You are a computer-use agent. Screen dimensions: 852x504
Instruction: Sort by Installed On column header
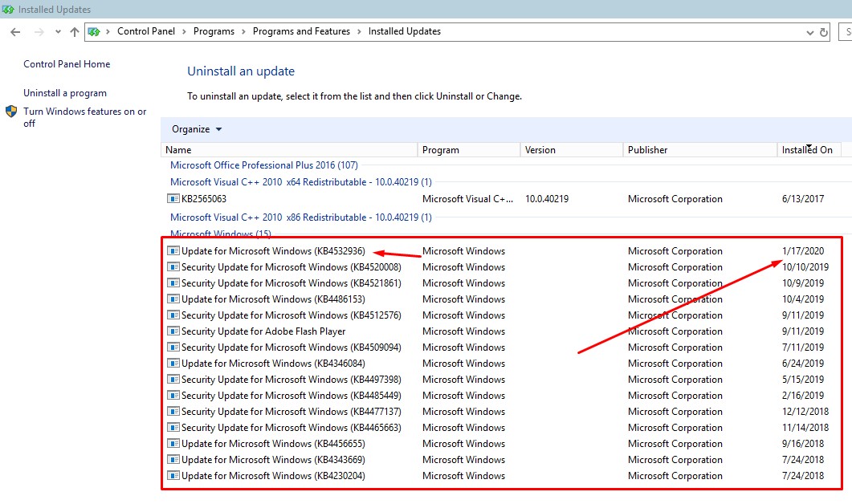[809, 150]
